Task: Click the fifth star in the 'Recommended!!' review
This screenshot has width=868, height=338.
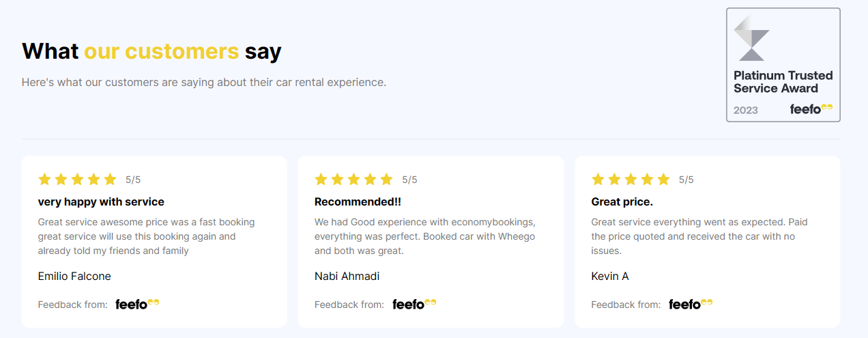Action: pyautogui.click(x=386, y=180)
